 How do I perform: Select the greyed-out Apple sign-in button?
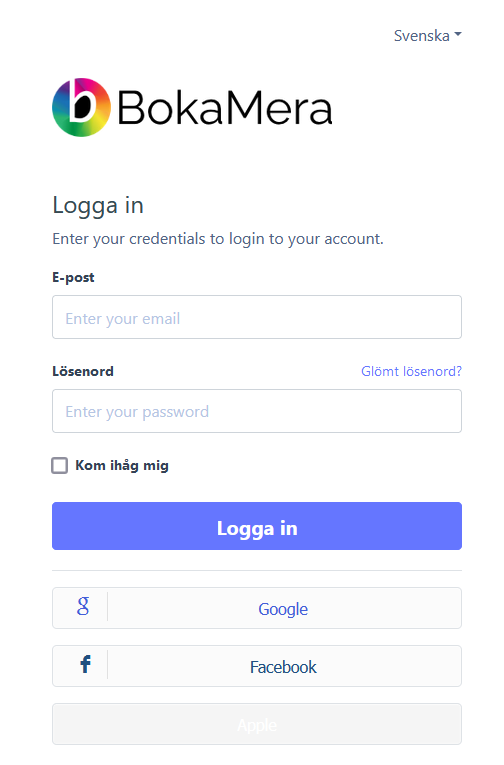[x=257, y=724]
